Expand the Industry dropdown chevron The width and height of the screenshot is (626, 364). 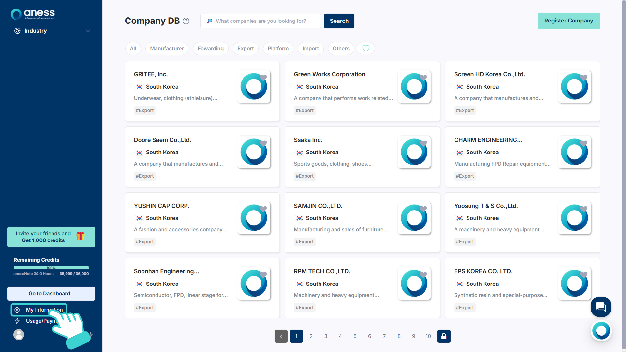coord(88,31)
